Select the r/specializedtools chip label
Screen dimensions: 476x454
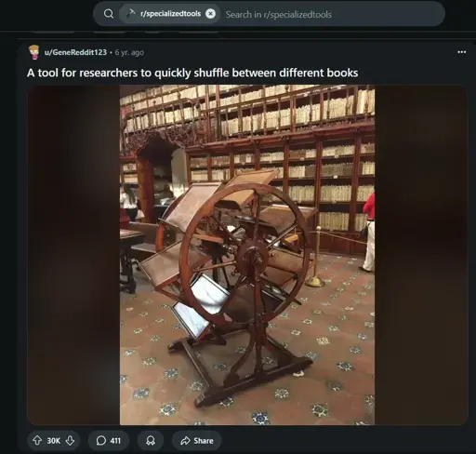click(x=170, y=14)
